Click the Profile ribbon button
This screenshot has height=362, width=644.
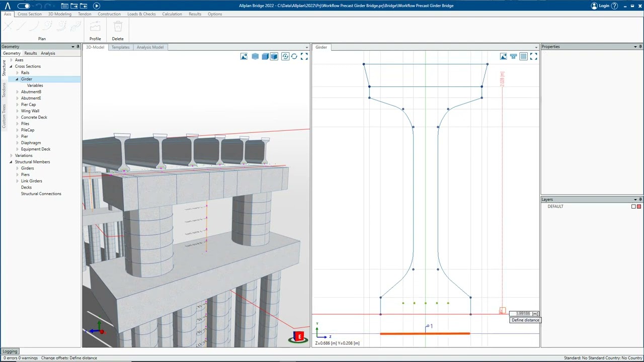95,31
